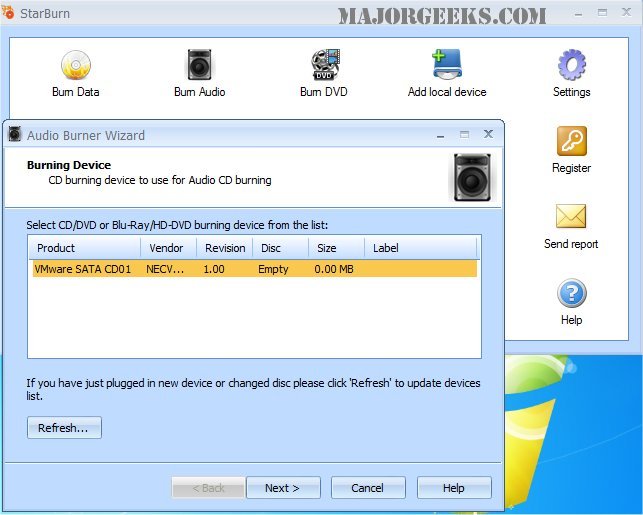Close the StarBurn main window

[x=626, y=12]
